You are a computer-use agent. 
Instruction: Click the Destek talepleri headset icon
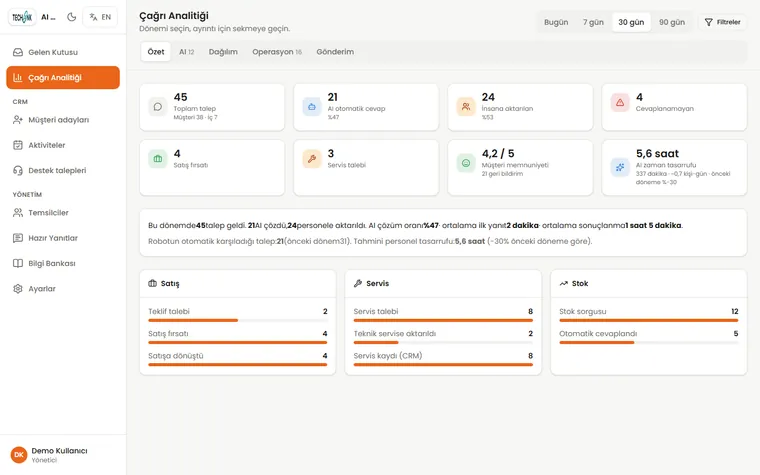pos(18,171)
